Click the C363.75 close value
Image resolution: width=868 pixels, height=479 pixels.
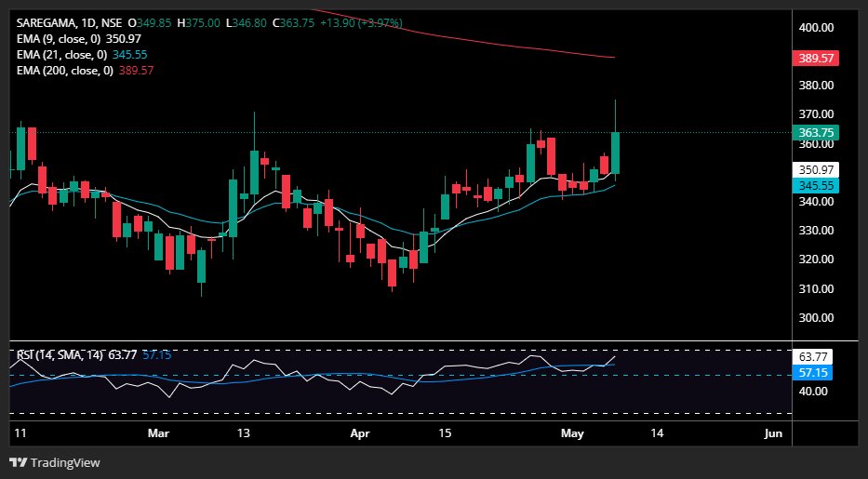[x=293, y=23]
